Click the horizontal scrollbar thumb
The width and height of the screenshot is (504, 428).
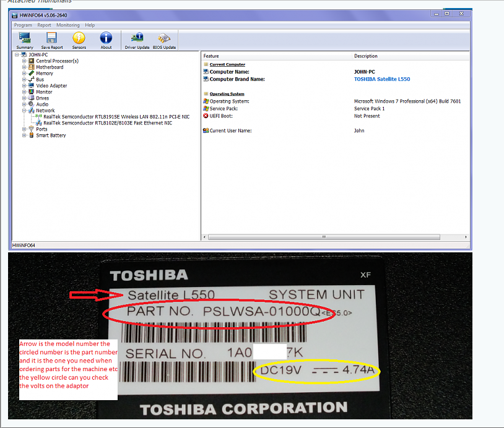pyautogui.click(x=324, y=237)
